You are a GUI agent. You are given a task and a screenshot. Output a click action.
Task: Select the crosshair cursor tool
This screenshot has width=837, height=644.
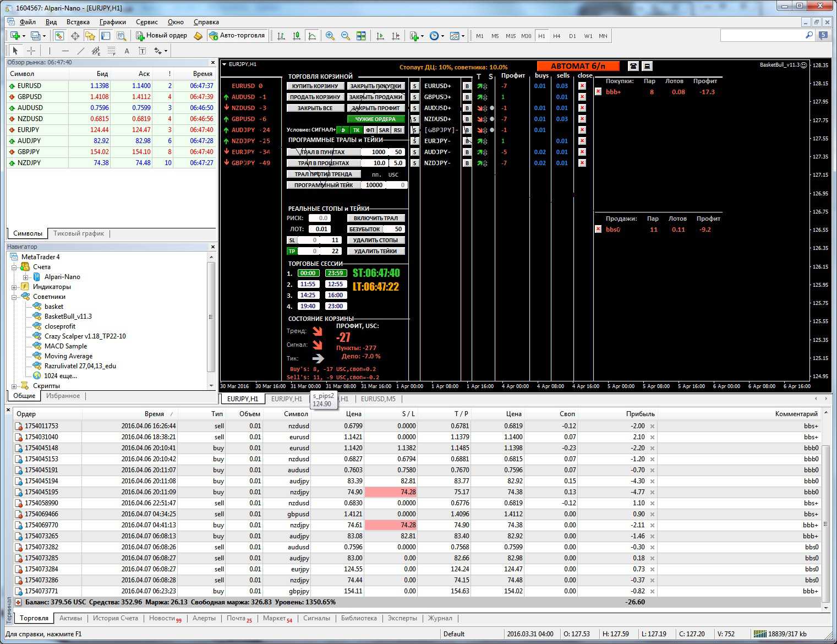tap(31, 51)
